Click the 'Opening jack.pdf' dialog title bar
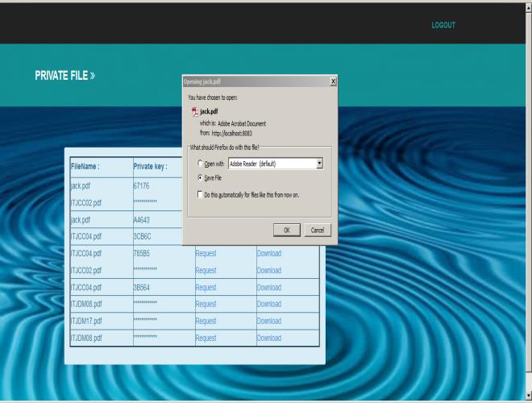Image resolution: width=532 pixels, height=403 pixels. click(250, 82)
